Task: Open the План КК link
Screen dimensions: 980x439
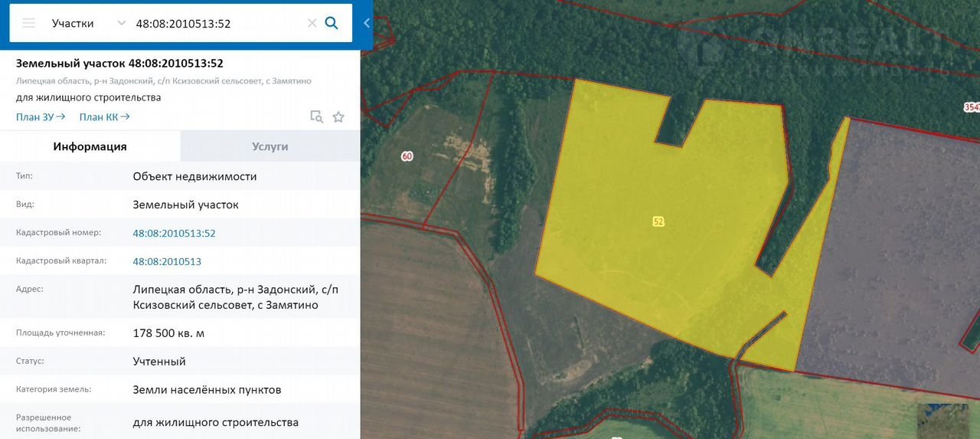Action: (104, 116)
